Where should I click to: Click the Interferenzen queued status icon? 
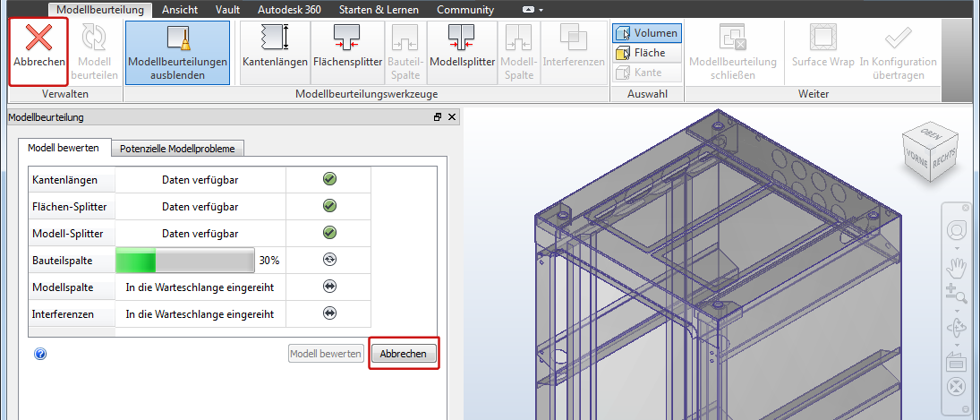(x=329, y=313)
